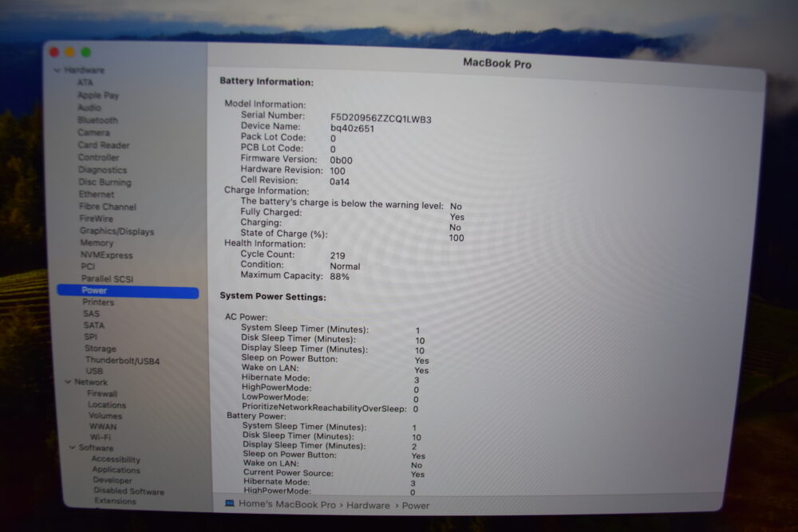Screen dimensions: 798x532
Task: Open Graphics/Displays entry
Action: (117, 231)
